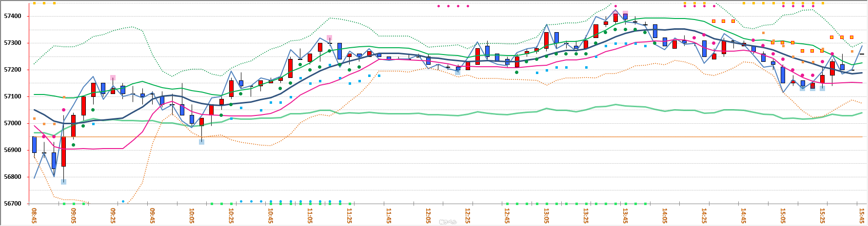868x226 pixels.
Task: Select the long blue candlestick at 15:05
Action: click(783, 75)
